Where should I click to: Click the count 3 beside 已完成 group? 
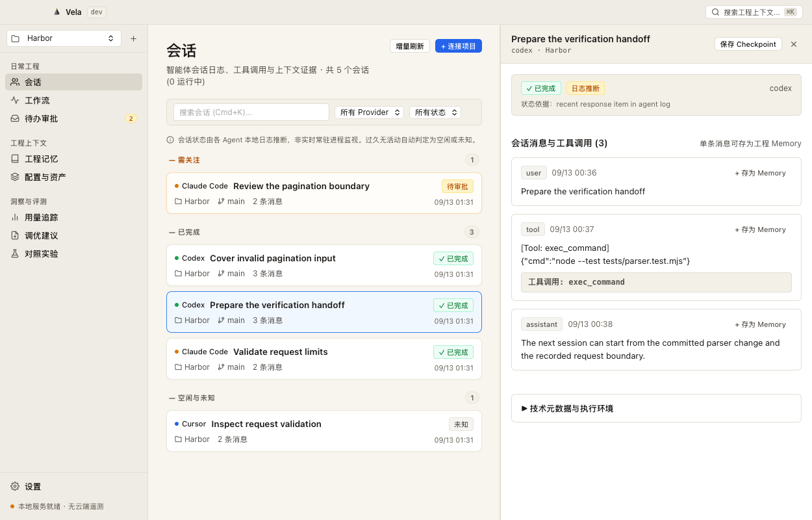[472, 232]
